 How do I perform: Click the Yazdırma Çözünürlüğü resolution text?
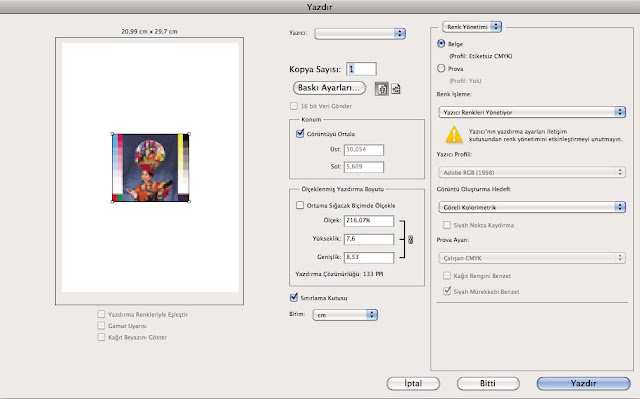coord(339,274)
